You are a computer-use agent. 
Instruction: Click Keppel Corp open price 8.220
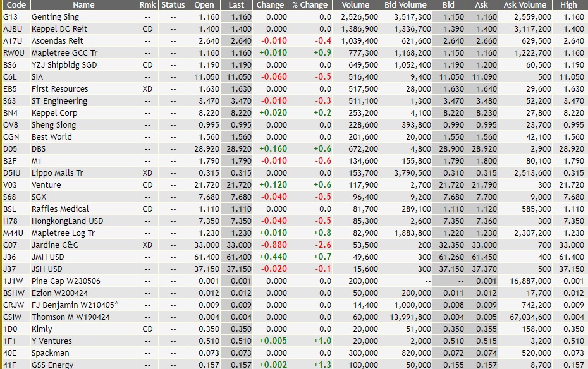point(209,112)
